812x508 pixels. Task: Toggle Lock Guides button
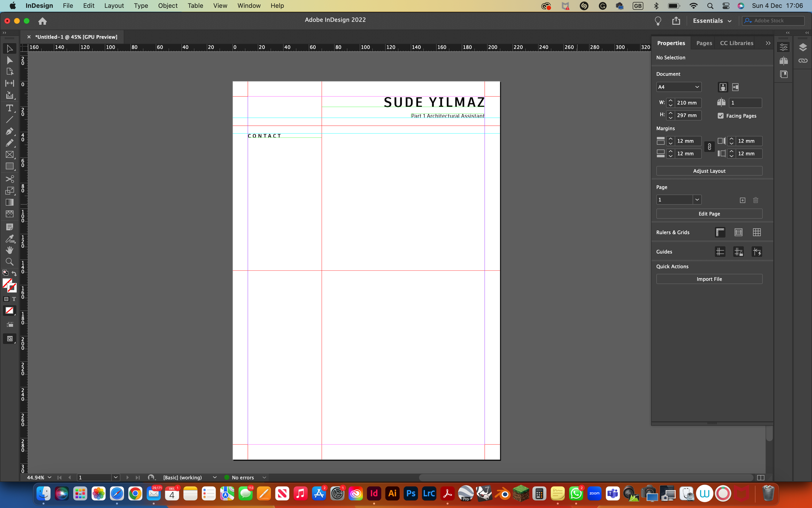pos(738,252)
